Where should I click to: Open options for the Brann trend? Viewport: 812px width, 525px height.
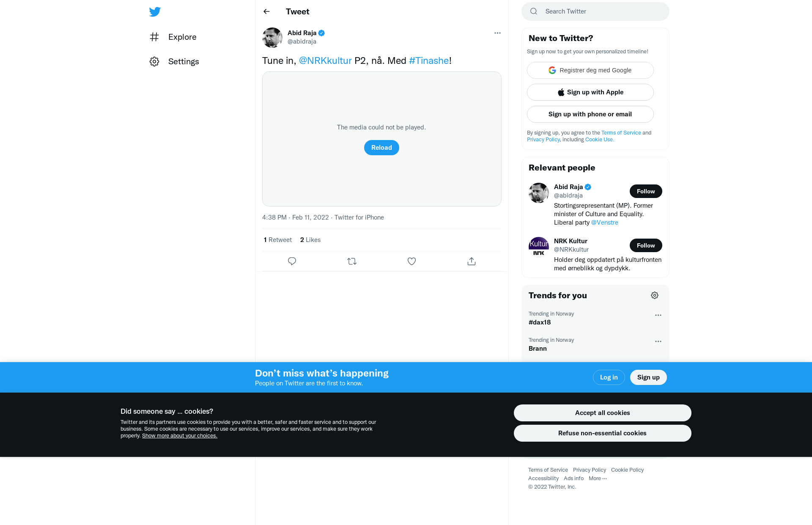658,341
